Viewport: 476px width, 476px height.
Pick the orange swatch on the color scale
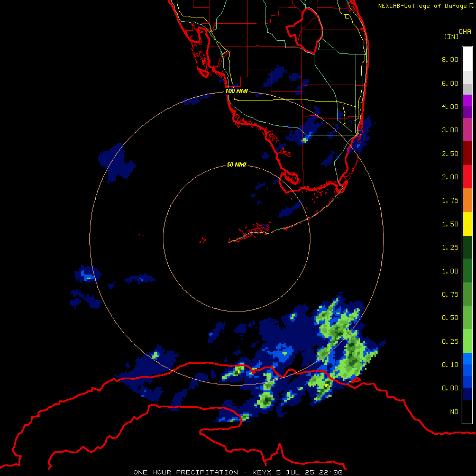click(467, 200)
